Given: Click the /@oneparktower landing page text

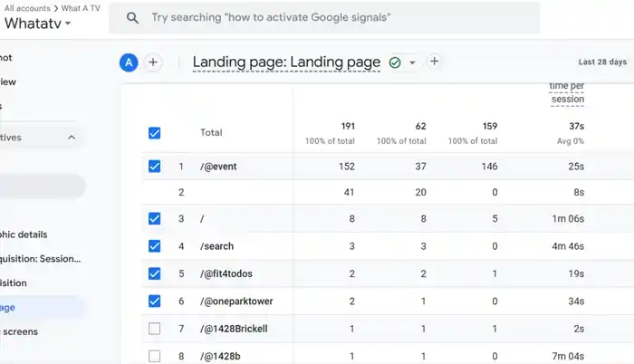Looking at the screenshot, I should (x=236, y=302).
